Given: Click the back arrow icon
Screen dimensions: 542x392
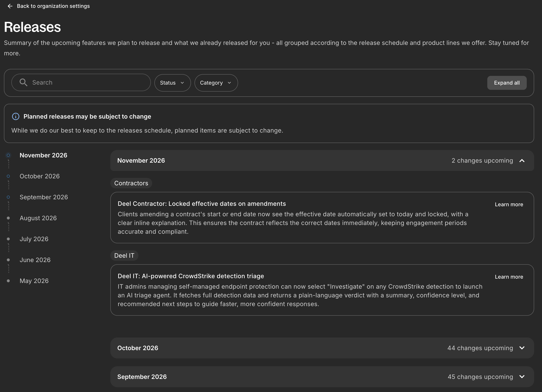Looking at the screenshot, I should pyautogui.click(x=10, y=6).
